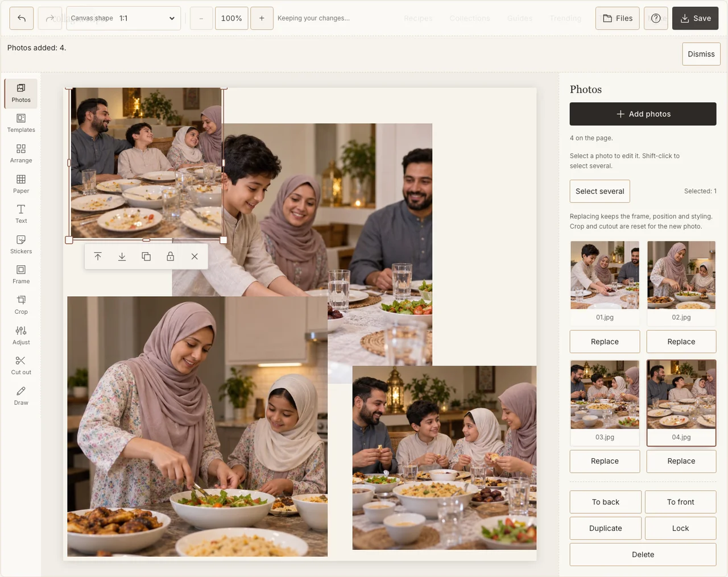
Task: Replace the 04.jpg photo
Action: pyautogui.click(x=681, y=461)
